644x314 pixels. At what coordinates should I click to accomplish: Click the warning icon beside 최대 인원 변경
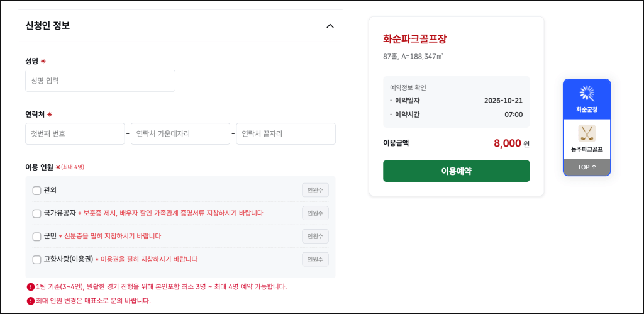[x=31, y=301]
